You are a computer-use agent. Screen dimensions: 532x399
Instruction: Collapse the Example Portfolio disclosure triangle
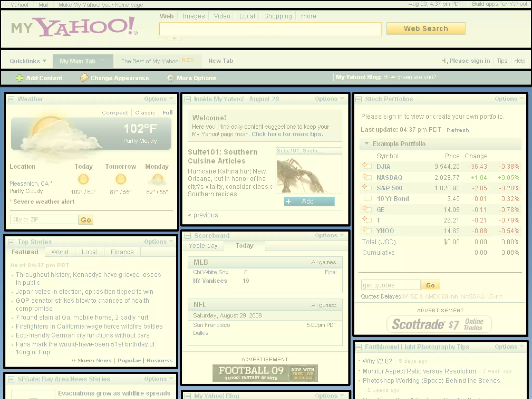click(367, 143)
